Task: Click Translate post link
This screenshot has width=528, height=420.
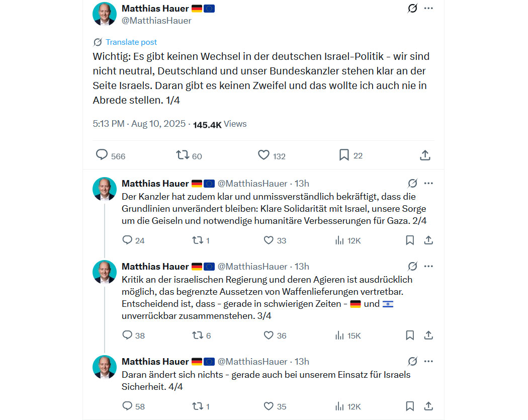Action: pyautogui.click(x=131, y=42)
